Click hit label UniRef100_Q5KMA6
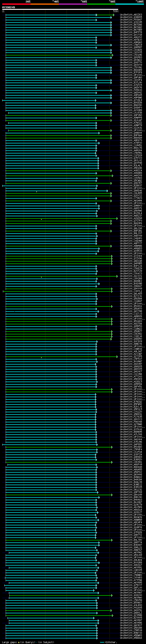Viewport: 146px width, 644px height. point(131,211)
